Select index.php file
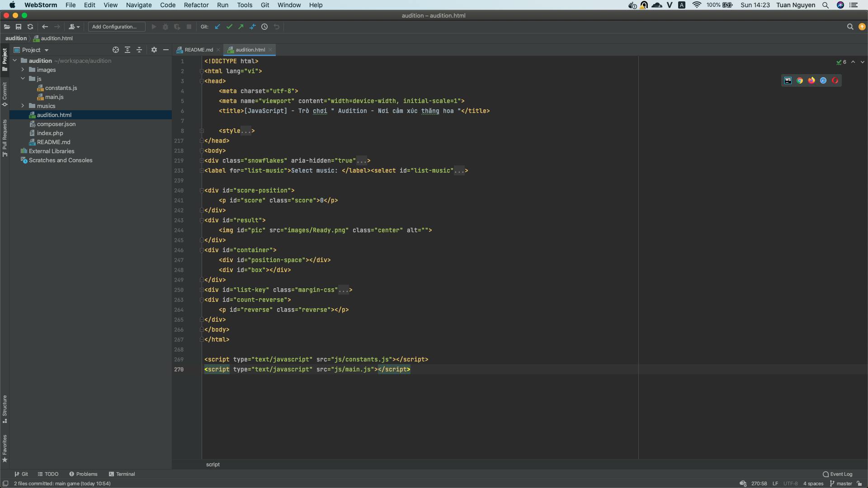Image resolution: width=868 pixels, height=488 pixels. pos(50,133)
